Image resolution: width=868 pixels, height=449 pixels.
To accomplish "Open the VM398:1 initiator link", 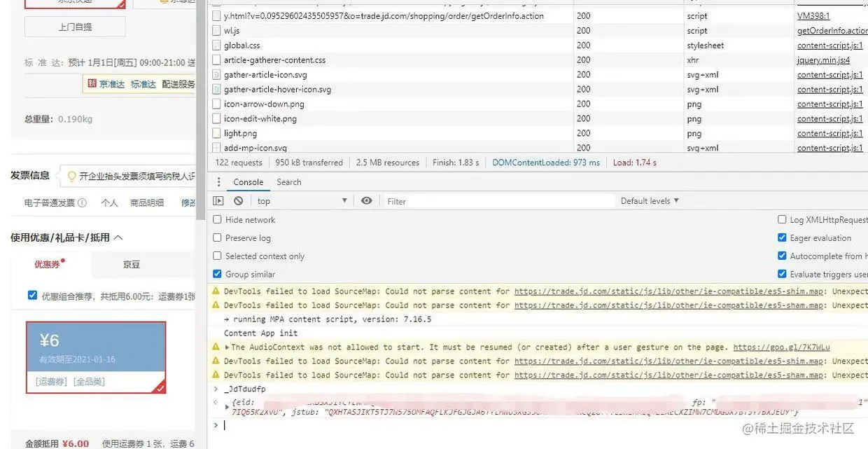I will [x=813, y=16].
